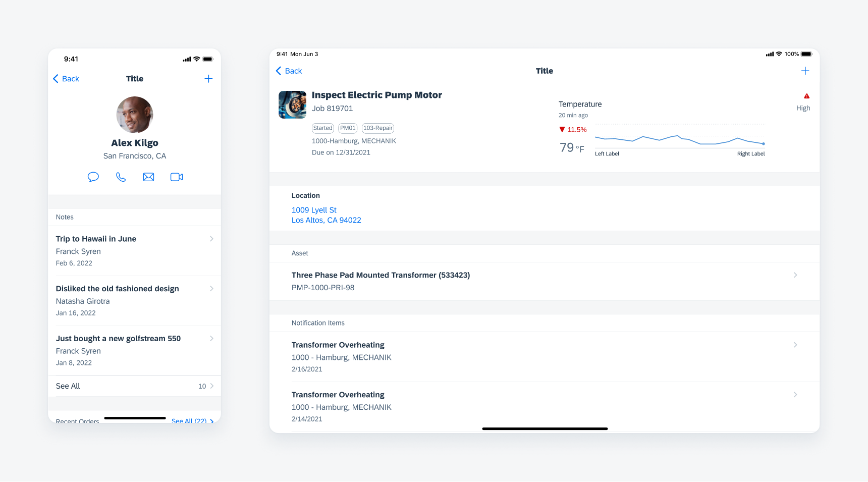Open Three Phase Pad Mounted Transformer asset

pyautogui.click(x=545, y=281)
